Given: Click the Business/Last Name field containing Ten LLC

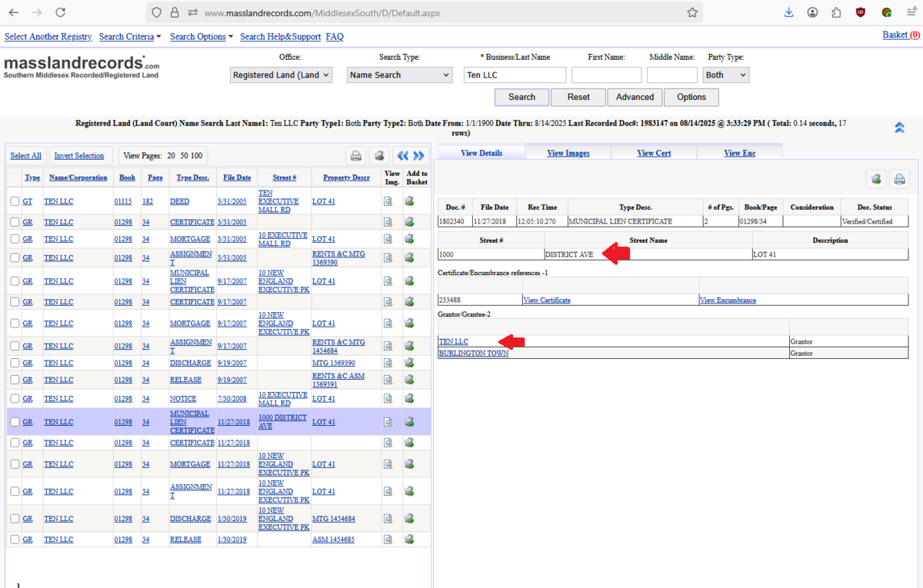Looking at the screenshot, I should (x=515, y=75).
